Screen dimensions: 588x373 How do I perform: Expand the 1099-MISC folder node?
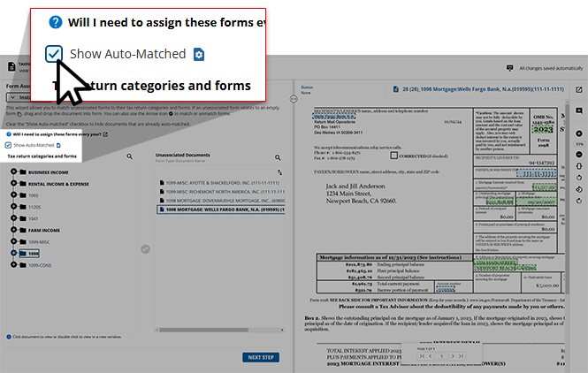point(13,241)
